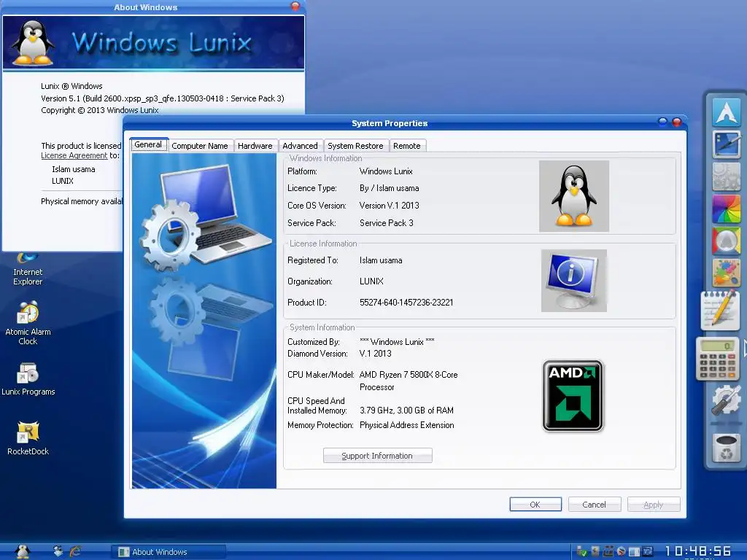Click the Organization value 'LUNIX' in System Properties

[371, 281]
